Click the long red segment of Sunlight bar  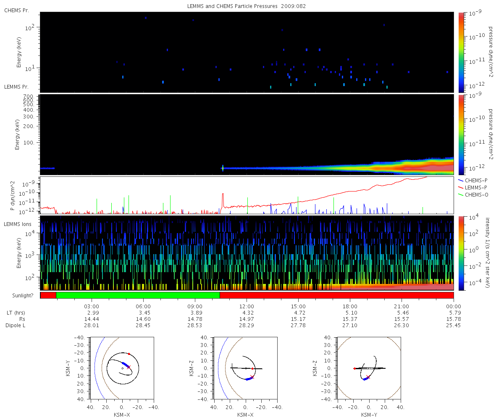point(336,295)
